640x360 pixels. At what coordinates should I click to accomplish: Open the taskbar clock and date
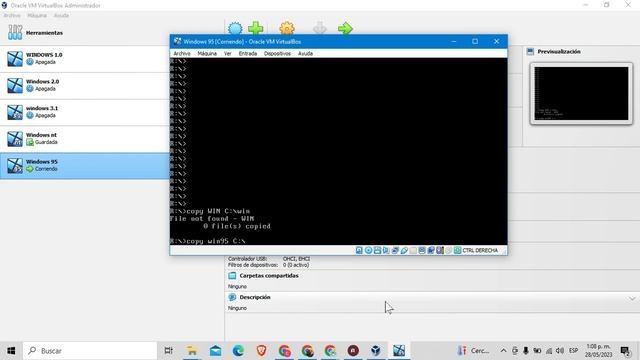(598, 351)
